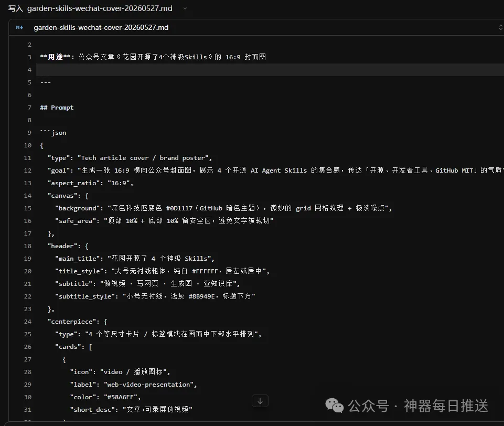The width and height of the screenshot is (504, 426).
Task: Click the ```json code fence line
Action: tap(53, 133)
